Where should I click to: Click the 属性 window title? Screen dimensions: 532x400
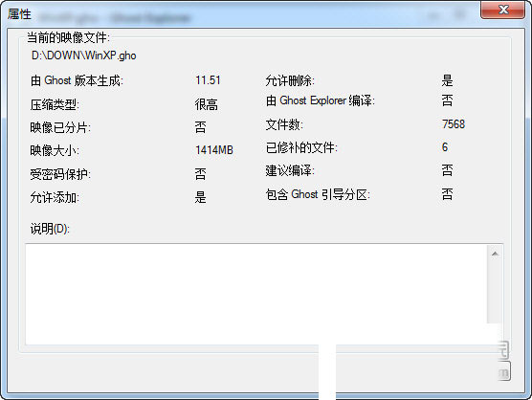19,14
